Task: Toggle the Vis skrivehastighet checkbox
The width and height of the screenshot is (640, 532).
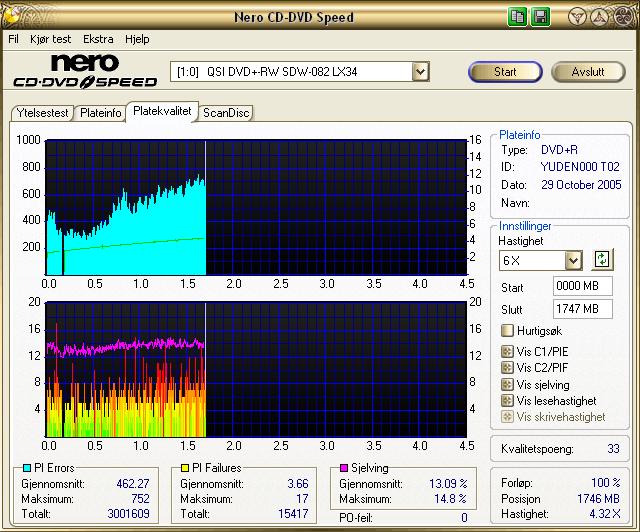Action: point(507,417)
